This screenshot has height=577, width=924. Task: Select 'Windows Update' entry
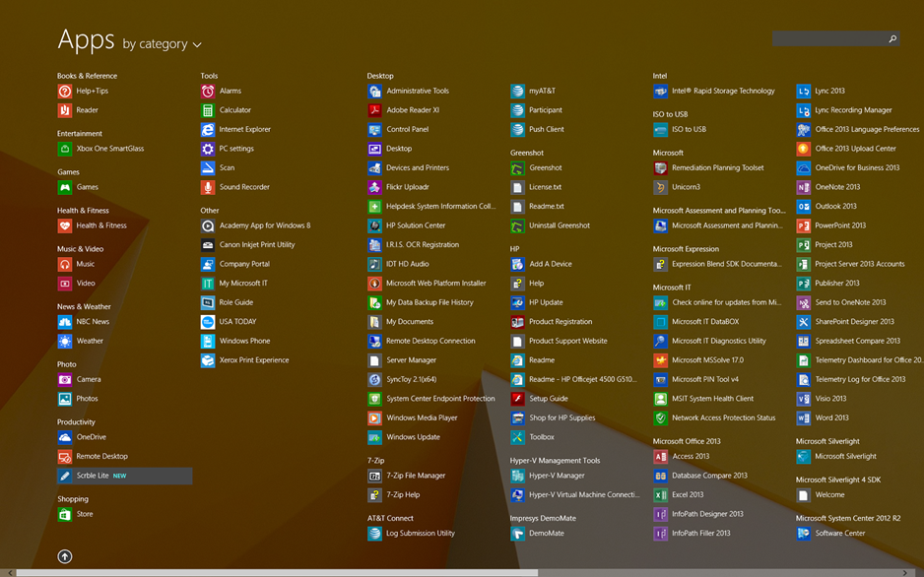click(404, 437)
